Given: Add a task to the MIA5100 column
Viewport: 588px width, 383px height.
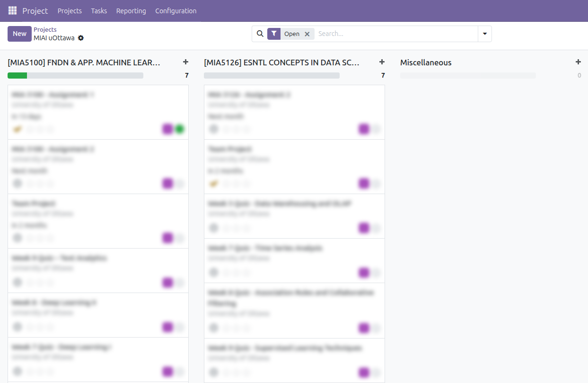Looking at the screenshot, I should pos(185,62).
